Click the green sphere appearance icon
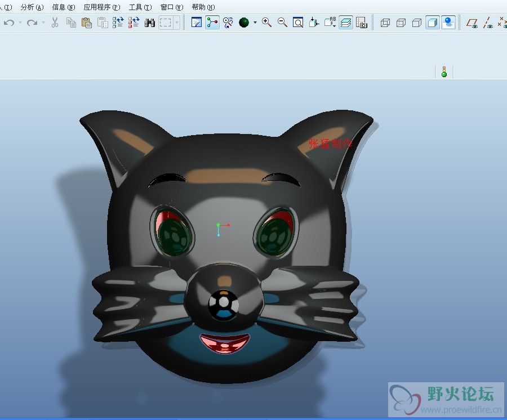Viewport: 507px width, 420px height. tap(244, 23)
